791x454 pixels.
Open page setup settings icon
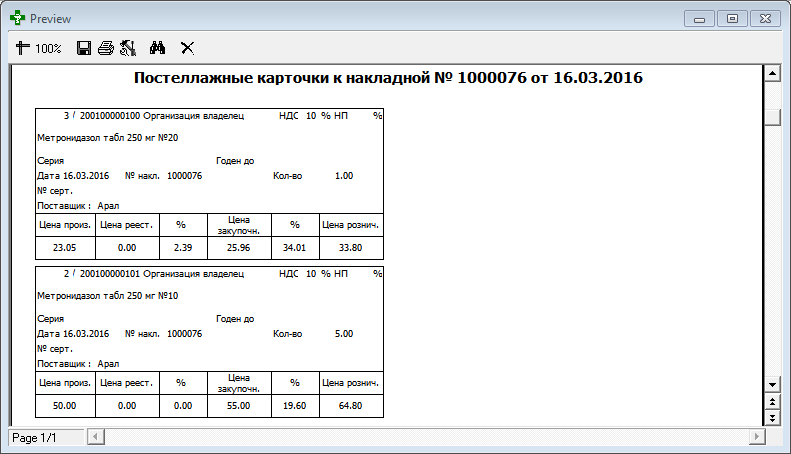click(x=127, y=48)
